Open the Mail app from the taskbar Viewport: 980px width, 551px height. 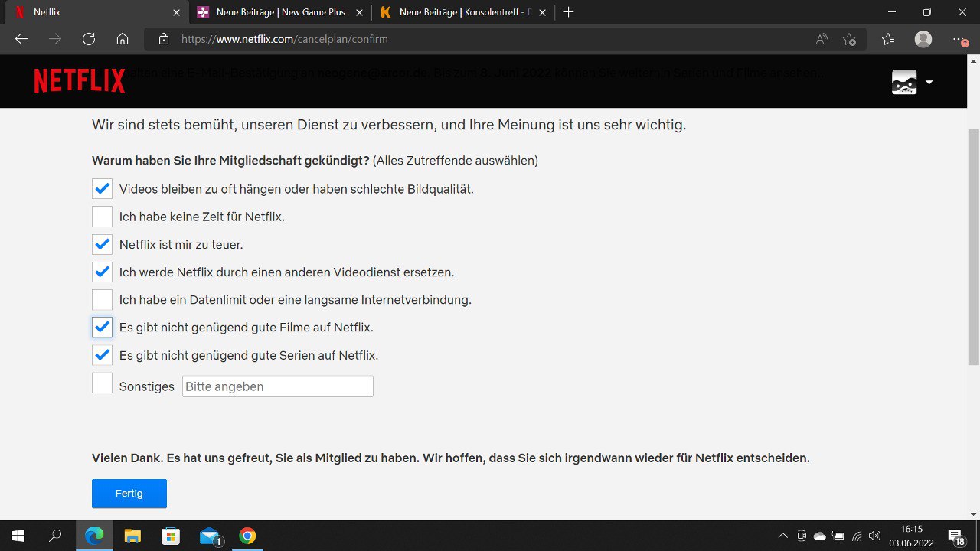pyautogui.click(x=210, y=536)
